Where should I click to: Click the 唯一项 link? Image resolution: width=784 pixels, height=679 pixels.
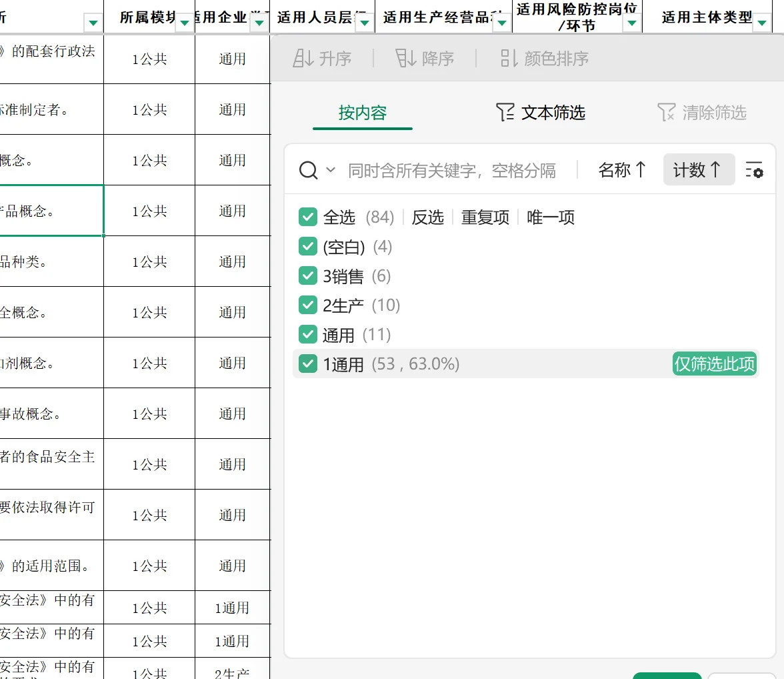551,217
